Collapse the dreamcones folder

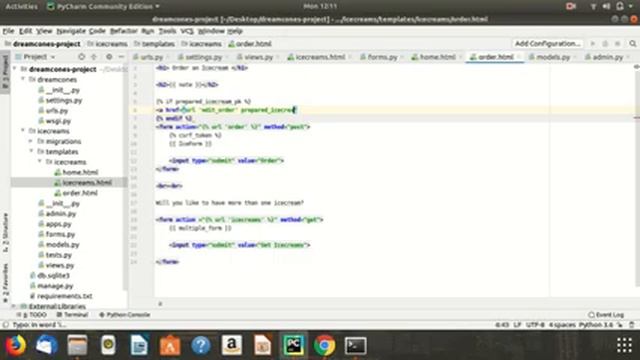click(23, 80)
